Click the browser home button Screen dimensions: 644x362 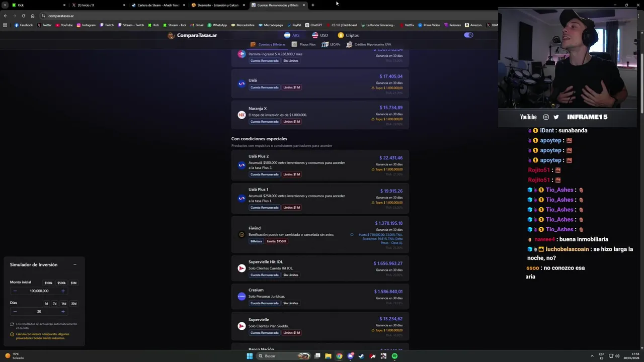(x=33, y=16)
